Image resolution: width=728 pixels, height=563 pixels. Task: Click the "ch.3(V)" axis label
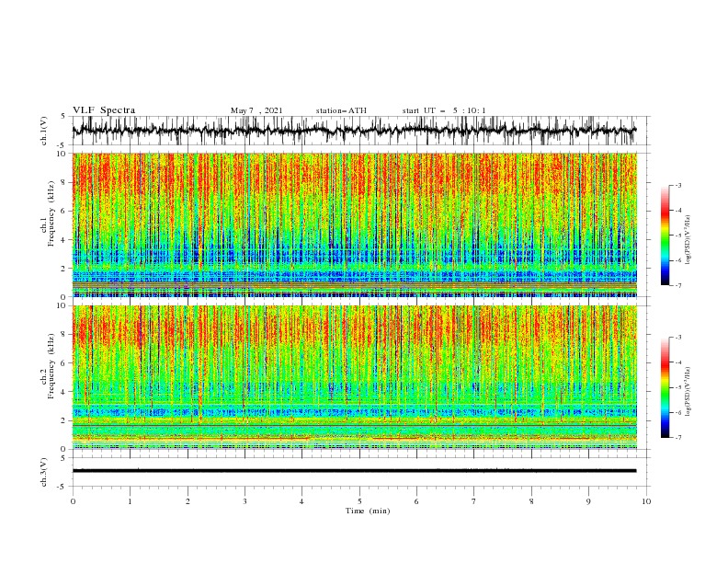[44, 472]
